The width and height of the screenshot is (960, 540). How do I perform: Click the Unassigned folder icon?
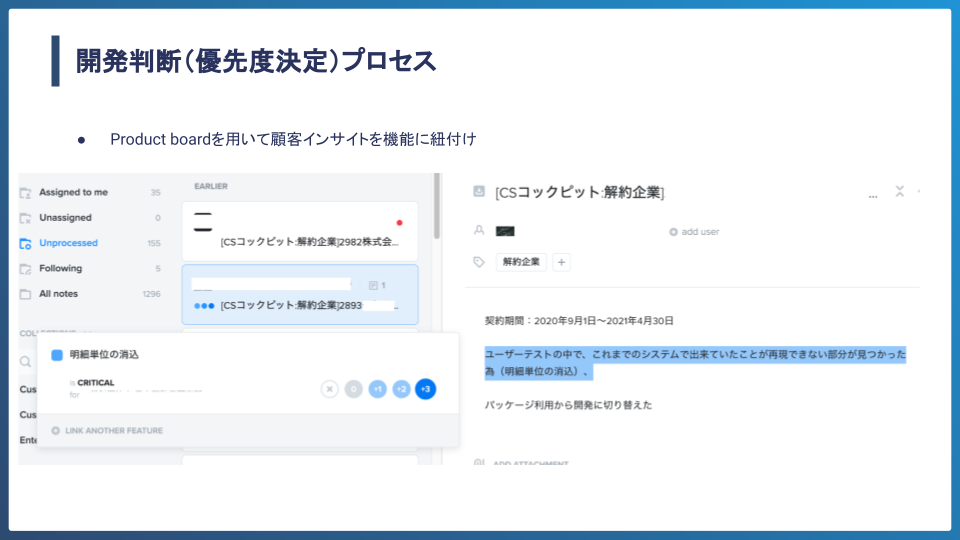tap(25, 218)
